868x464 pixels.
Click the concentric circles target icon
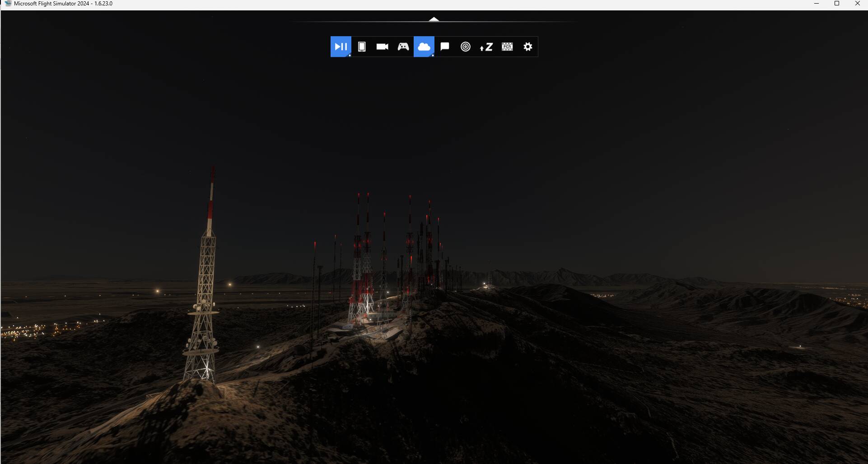[x=465, y=47]
